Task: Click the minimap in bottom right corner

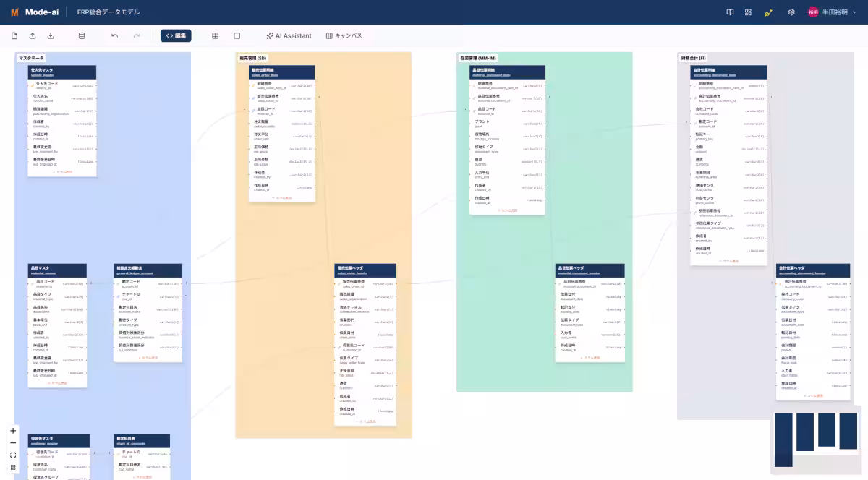Action: 815,440
